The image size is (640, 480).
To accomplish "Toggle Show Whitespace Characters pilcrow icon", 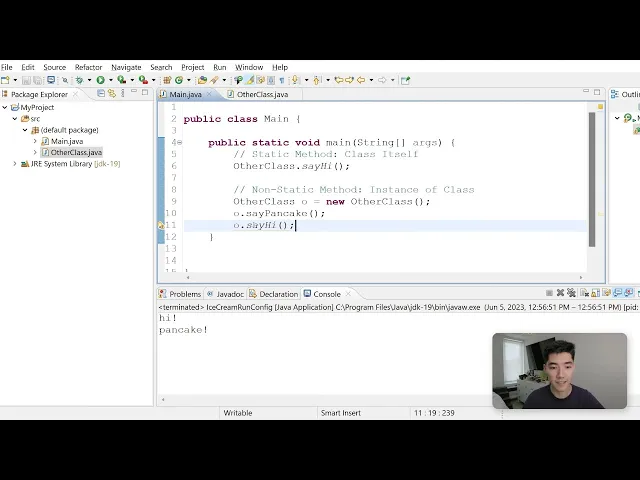I will tap(282, 80).
